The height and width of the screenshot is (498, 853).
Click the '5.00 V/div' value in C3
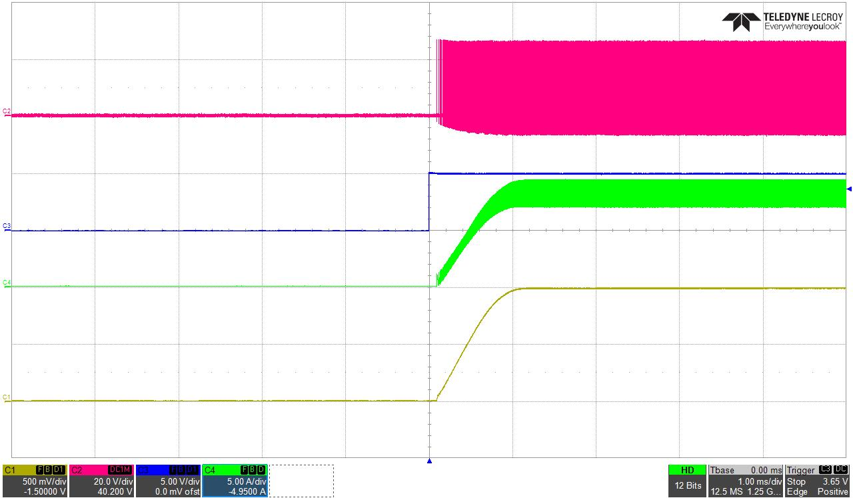click(x=180, y=482)
